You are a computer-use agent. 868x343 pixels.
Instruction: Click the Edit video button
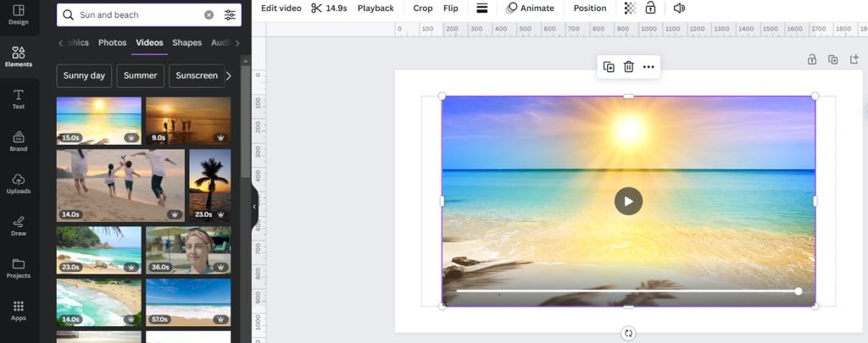(281, 8)
